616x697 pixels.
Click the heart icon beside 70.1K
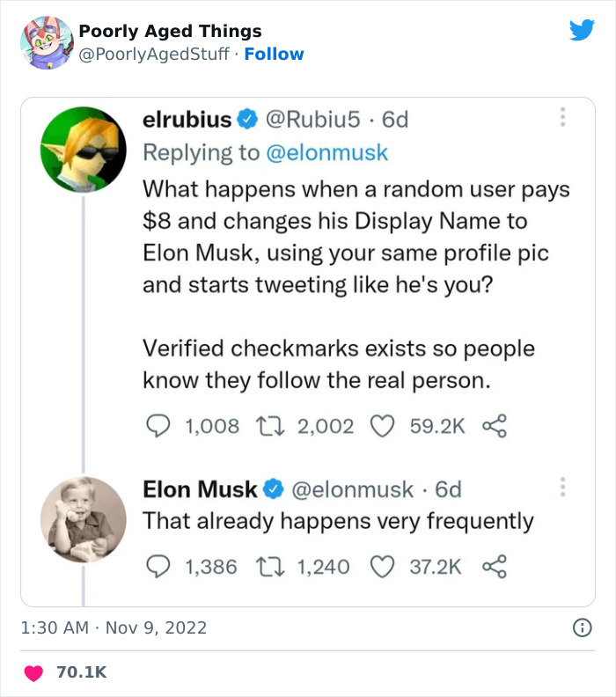pyautogui.click(x=34, y=672)
